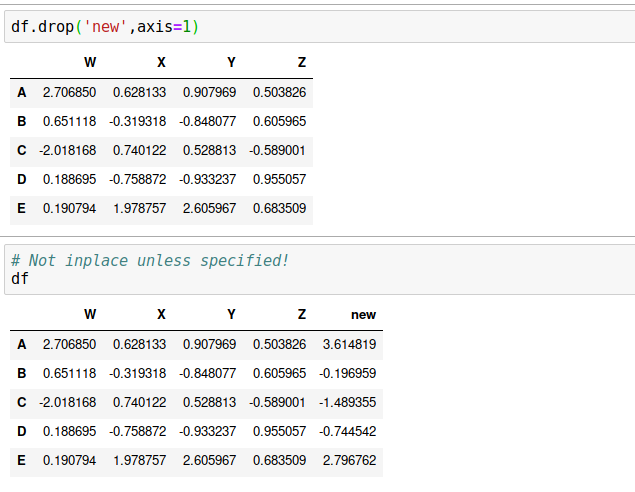Click W column header in the df.drop output table
This screenshot has width=635, height=492.
click(x=90, y=62)
